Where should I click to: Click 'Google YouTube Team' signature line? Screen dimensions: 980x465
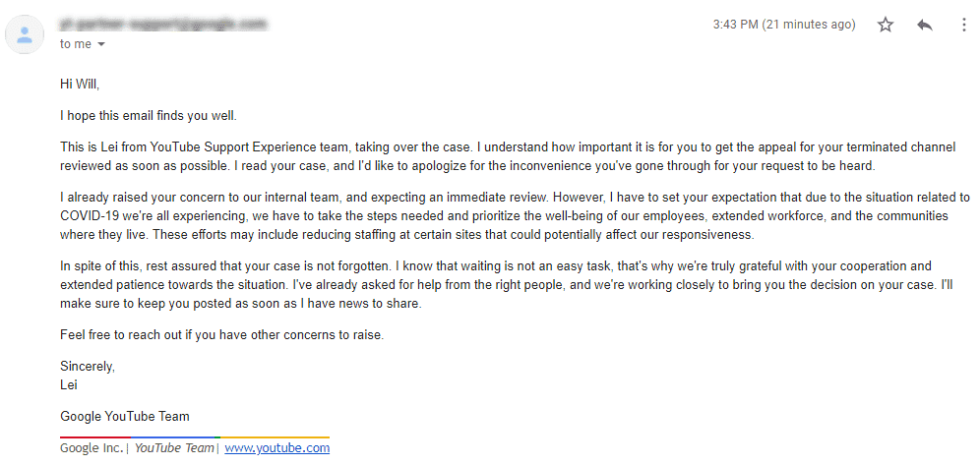coord(124,416)
